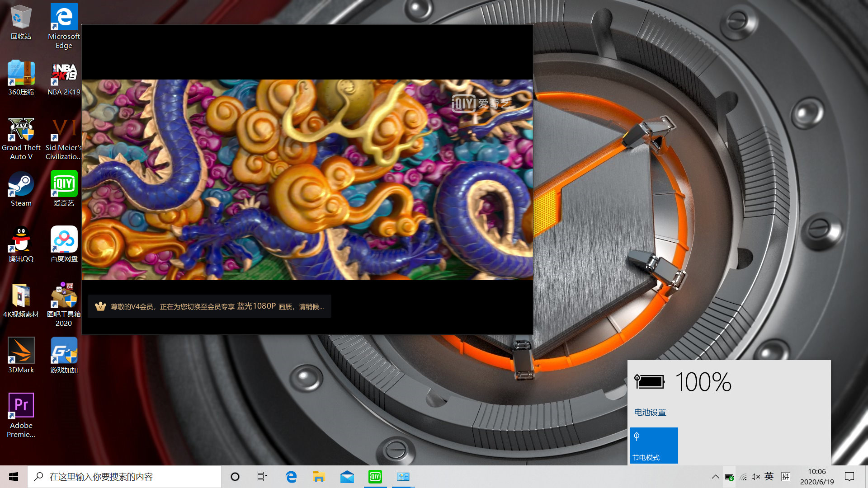Click the 拼 IME mode indicator
Viewport: 868px width, 488px height.
[786, 476]
